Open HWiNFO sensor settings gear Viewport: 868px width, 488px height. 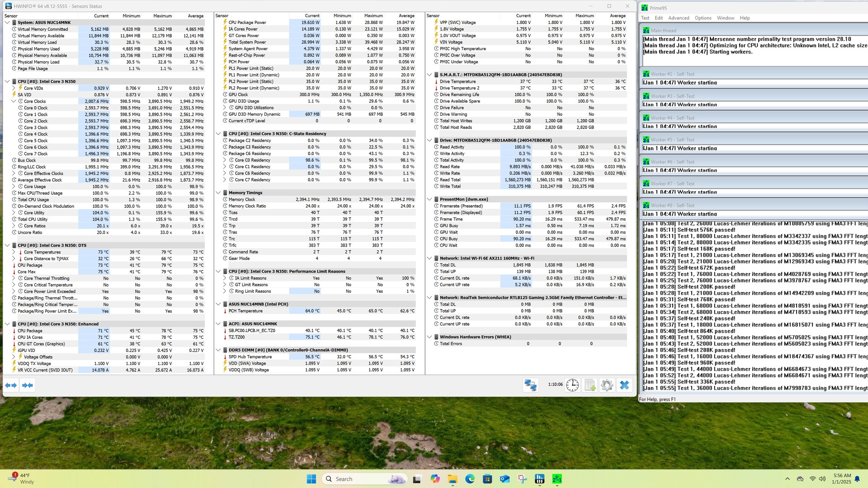point(607,385)
